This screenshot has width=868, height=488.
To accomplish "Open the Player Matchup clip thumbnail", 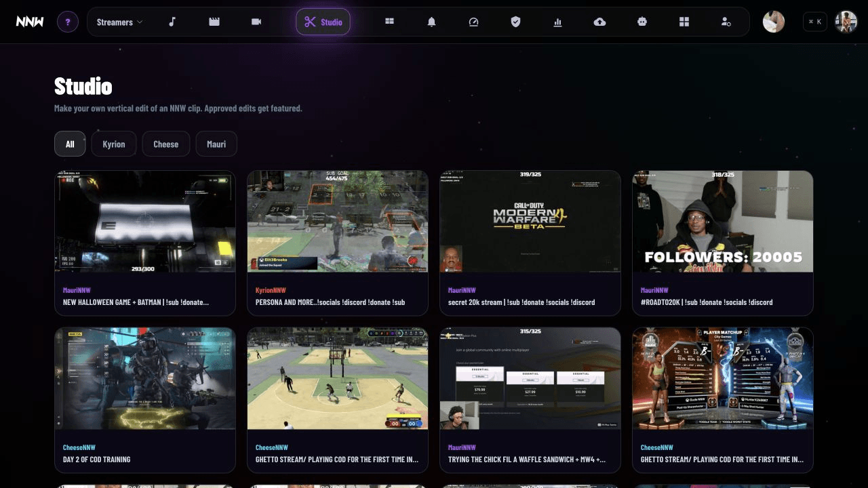I will pos(723,379).
